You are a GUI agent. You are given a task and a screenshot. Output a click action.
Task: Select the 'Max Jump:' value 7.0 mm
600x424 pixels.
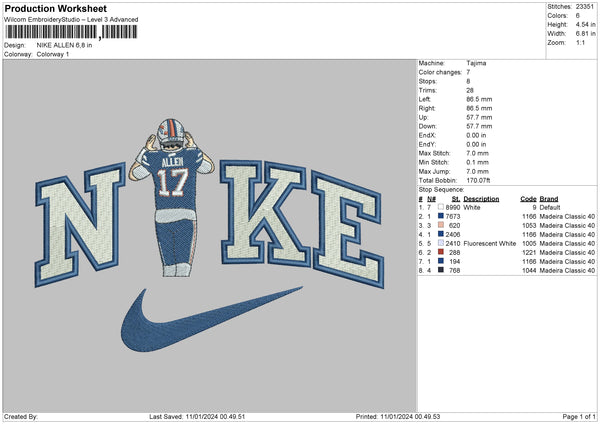click(478, 171)
